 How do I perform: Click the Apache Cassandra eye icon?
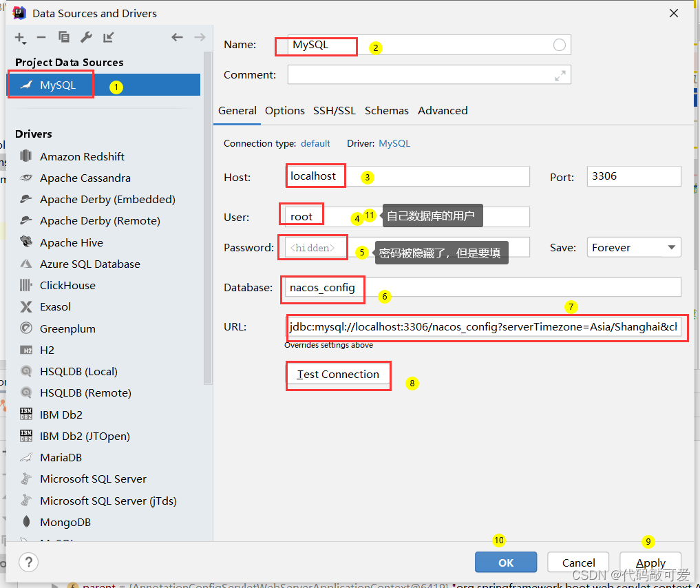point(26,177)
